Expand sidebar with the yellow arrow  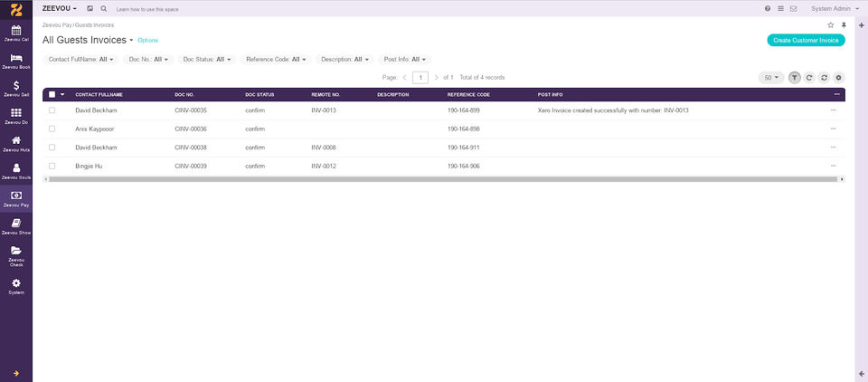[x=16, y=373]
